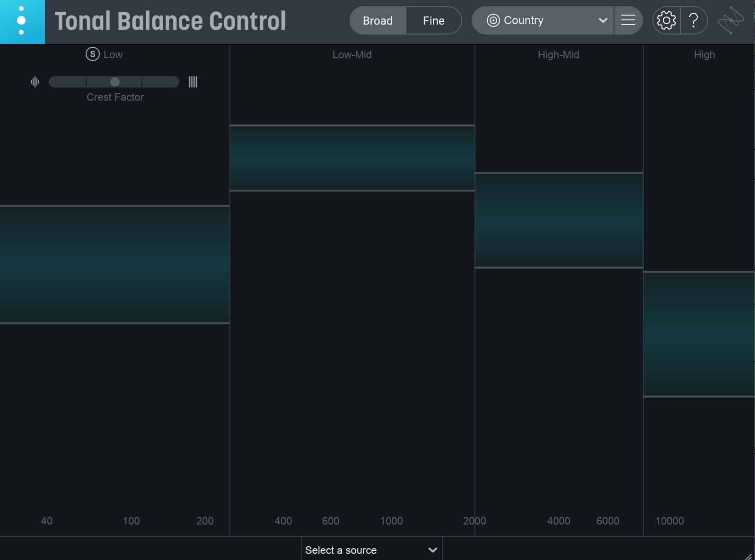Click the Crest Factor slider handle
Image resolution: width=755 pixels, height=560 pixels.
pos(115,82)
